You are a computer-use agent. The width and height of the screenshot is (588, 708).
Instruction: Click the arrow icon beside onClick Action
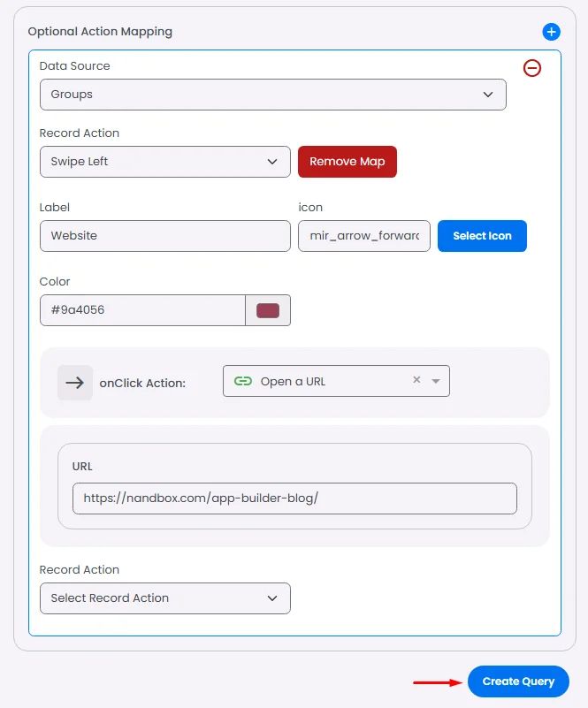75,383
